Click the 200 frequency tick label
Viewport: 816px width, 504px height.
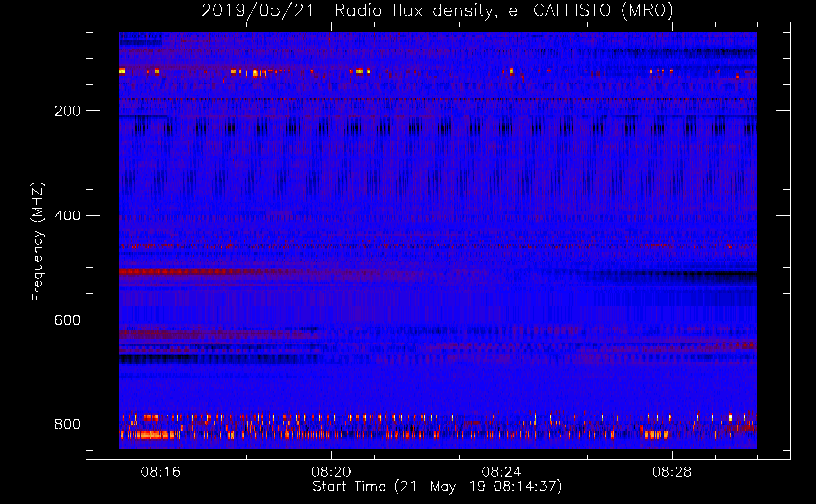coord(68,111)
